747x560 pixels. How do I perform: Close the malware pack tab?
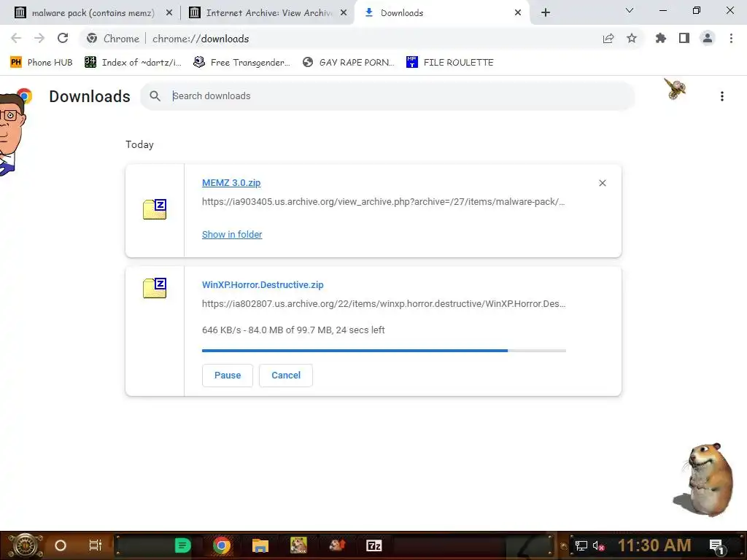click(x=169, y=13)
